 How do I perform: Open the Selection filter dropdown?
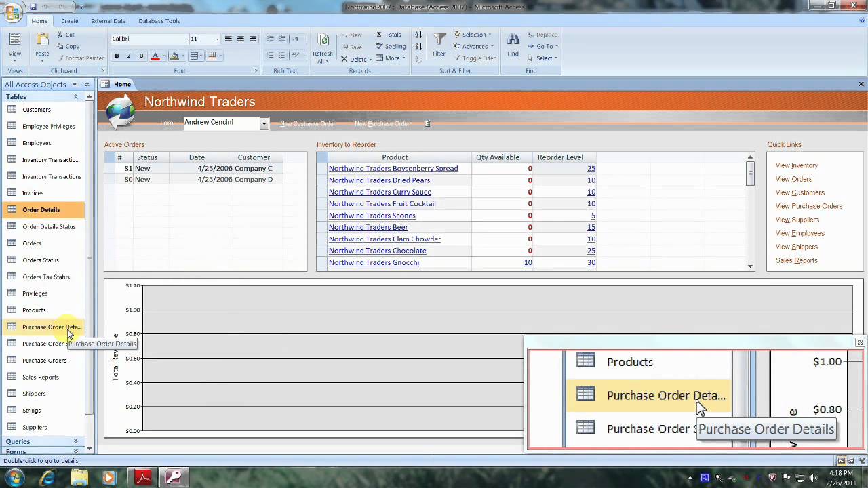coord(473,35)
